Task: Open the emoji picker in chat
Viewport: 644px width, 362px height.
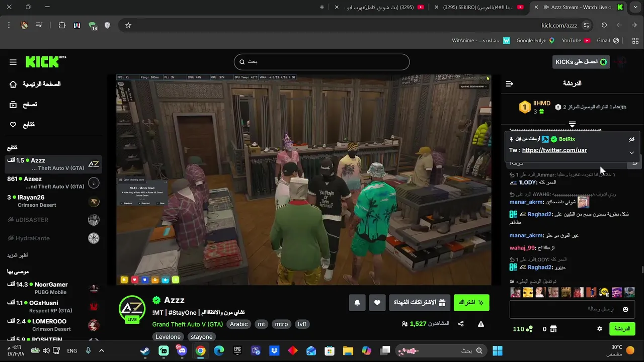Action: click(625, 309)
